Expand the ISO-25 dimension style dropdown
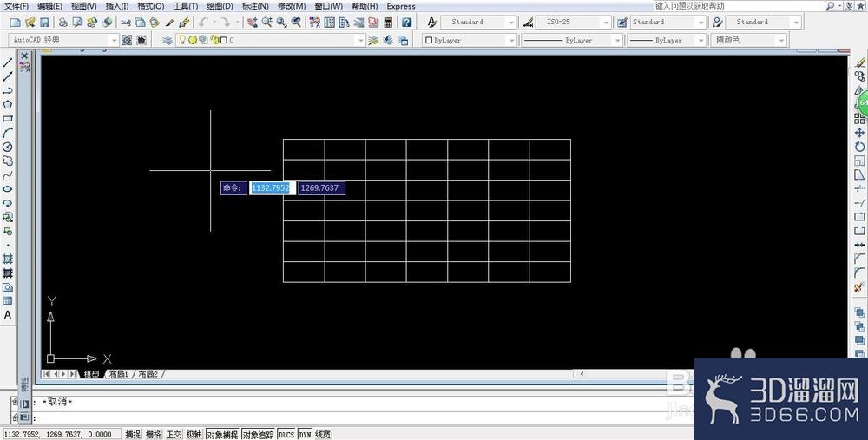 606,23
